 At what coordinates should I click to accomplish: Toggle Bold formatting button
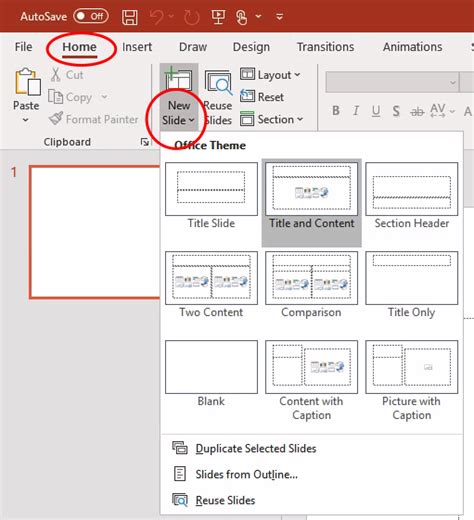tap(336, 111)
